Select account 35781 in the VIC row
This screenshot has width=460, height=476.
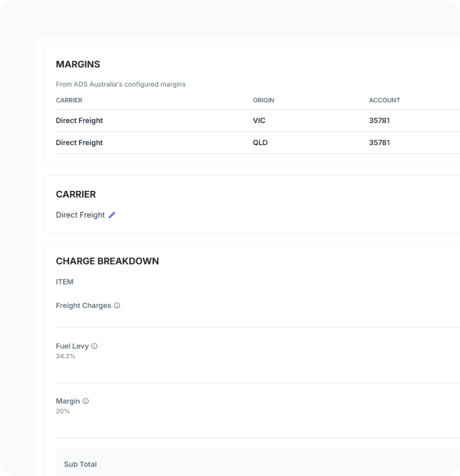click(379, 120)
